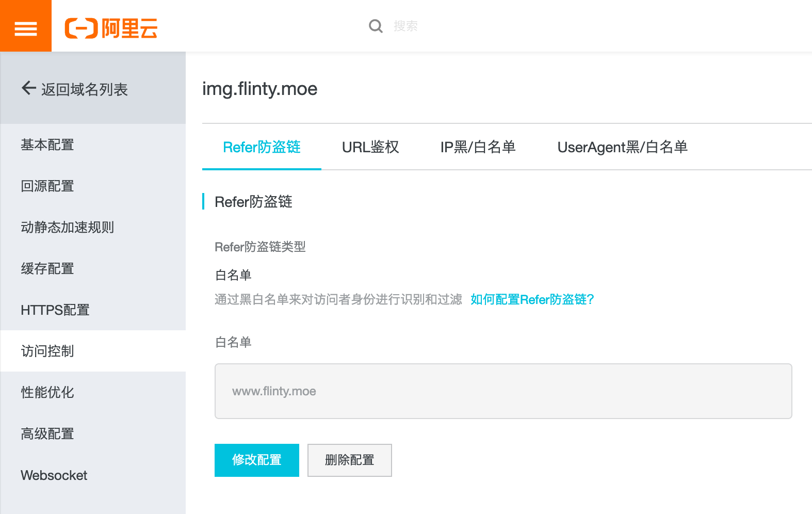Screen dimensions: 812x514
Task: Open 缓存配置 in the sidebar
Action: [x=47, y=268]
